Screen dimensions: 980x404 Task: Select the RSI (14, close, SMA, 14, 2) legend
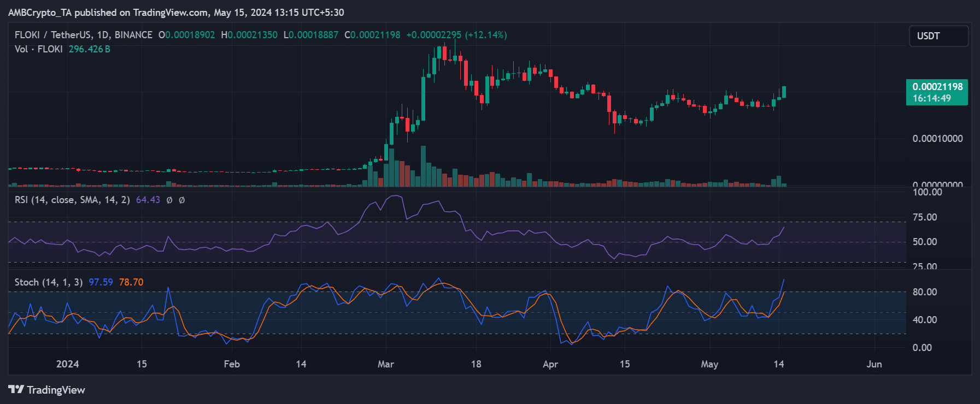coord(72,200)
